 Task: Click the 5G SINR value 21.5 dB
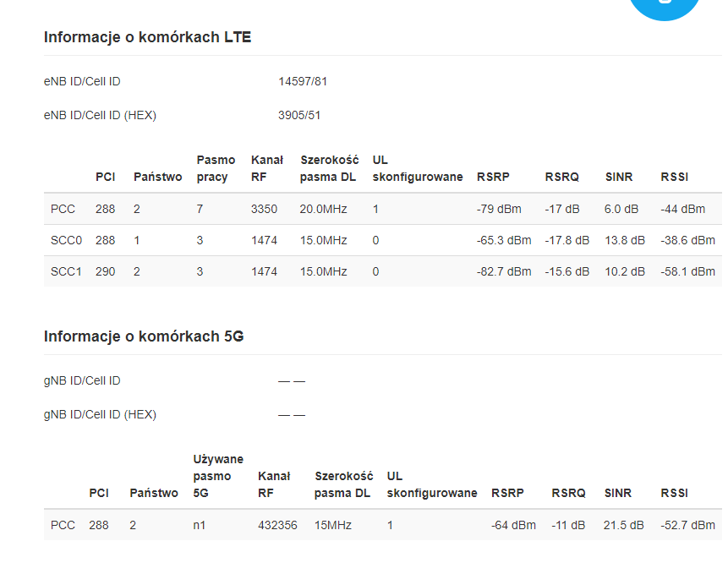click(x=625, y=526)
